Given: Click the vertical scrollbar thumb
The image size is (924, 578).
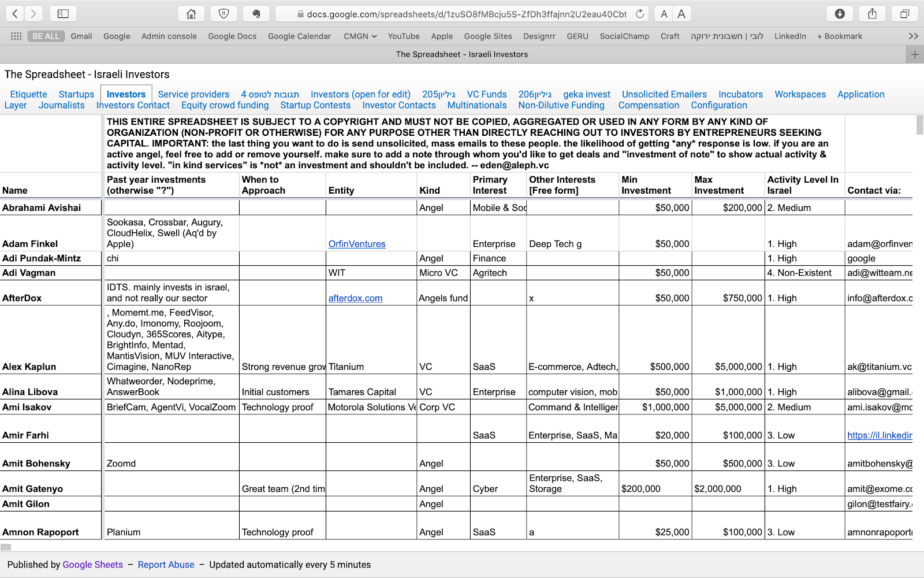Looking at the screenshot, I should [x=919, y=125].
